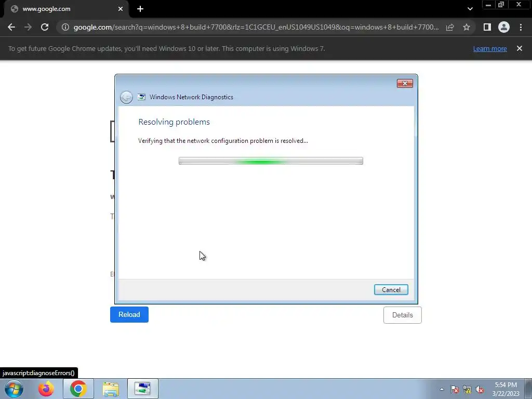532x399 pixels.
Task: Open the Windows Start orb
Action: [x=14, y=389]
